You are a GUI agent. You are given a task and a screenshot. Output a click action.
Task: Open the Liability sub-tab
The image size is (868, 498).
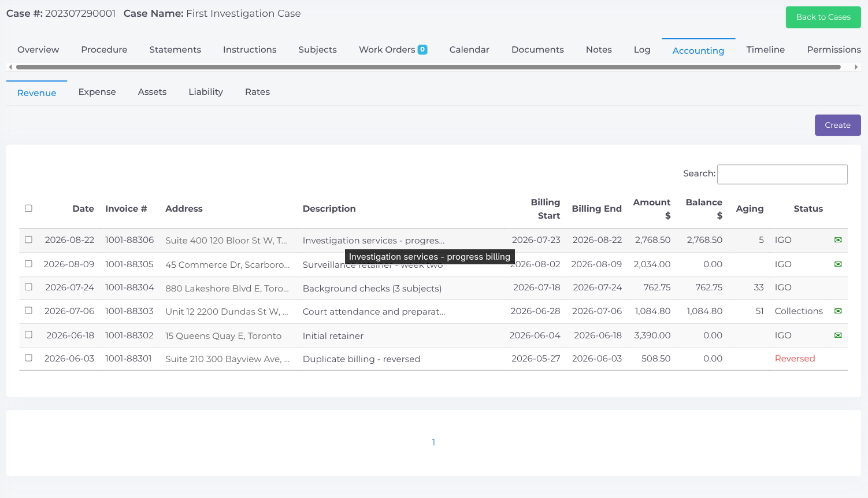[206, 92]
